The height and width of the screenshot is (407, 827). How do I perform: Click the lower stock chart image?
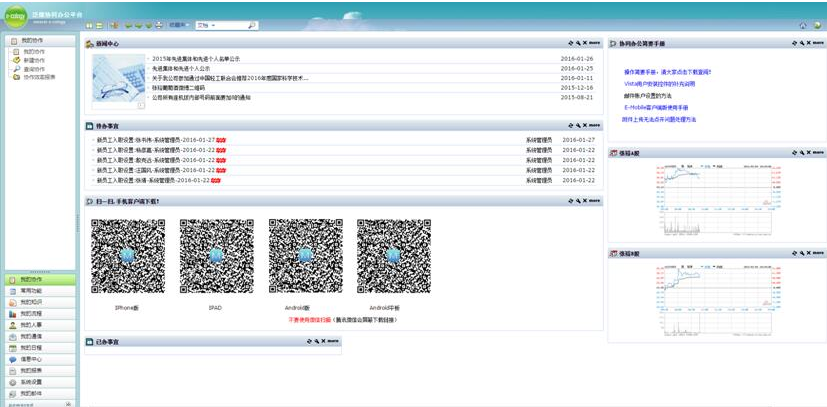coord(717,301)
